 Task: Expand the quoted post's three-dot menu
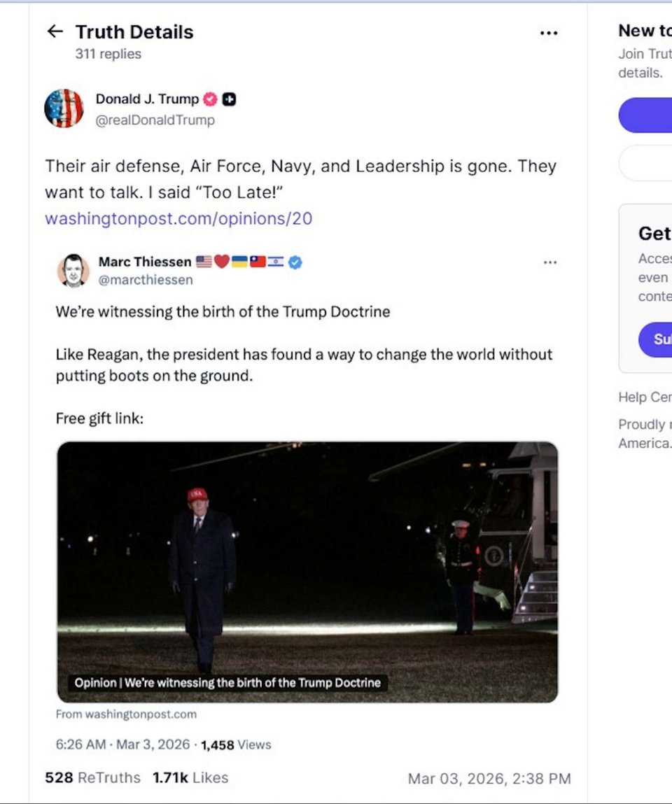(550, 262)
